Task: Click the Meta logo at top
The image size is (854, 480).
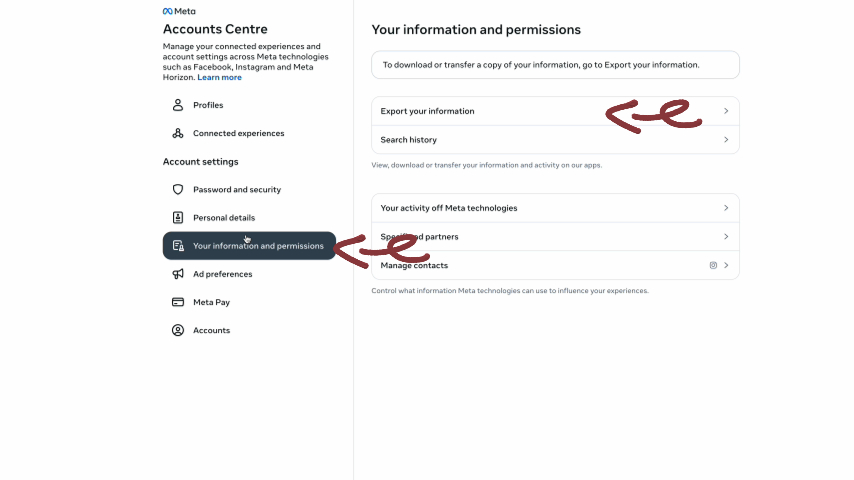Action: (179, 11)
